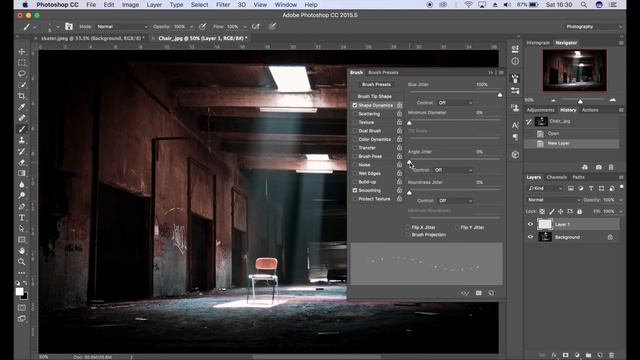This screenshot has width=640, height=360.
Task: Click the delete layer trash icon
Action: [611, 355]
